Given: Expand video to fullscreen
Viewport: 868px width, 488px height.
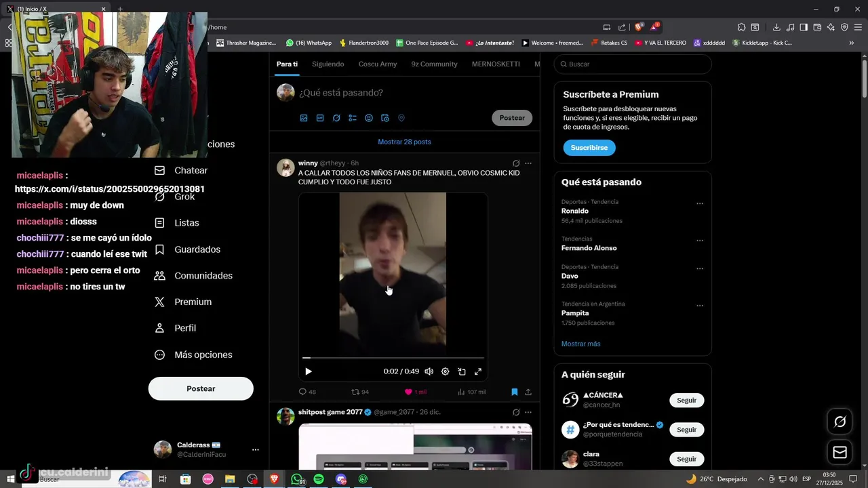Looking at the screenshot, I should point(478,371).
